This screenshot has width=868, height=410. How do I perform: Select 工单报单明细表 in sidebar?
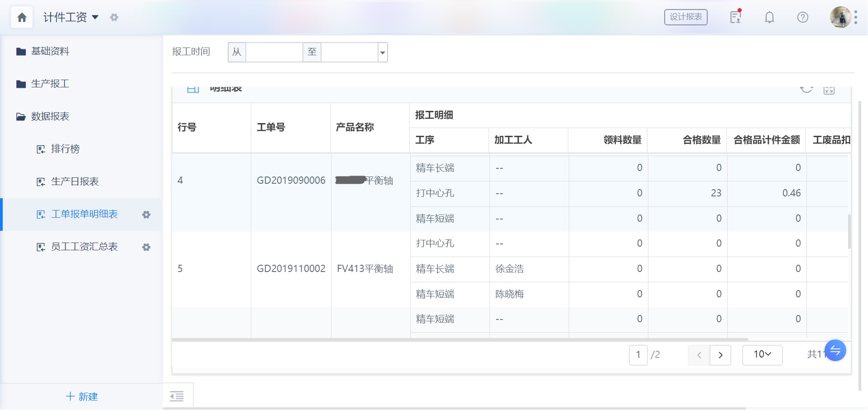[x=84, y=214]
